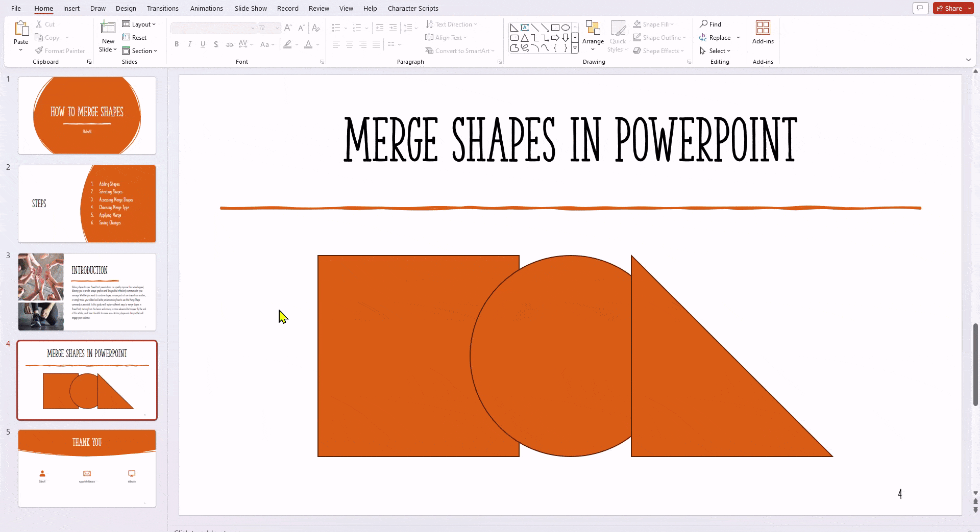Image resolution: width=980 pixels, height=532 pixels.
Task: Expand the Shape Outline dropdown
Action: coord(684,37)
